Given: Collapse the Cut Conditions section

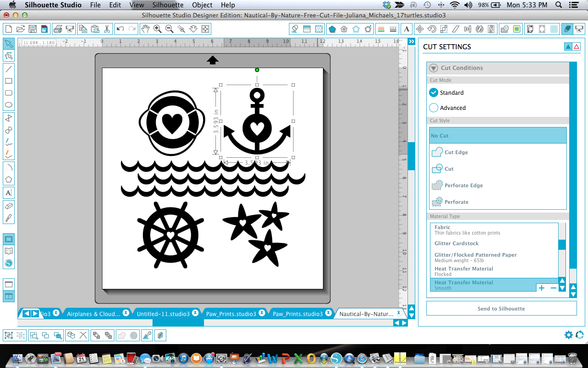Looking at the screenshot, I should (x=433, y=68).
